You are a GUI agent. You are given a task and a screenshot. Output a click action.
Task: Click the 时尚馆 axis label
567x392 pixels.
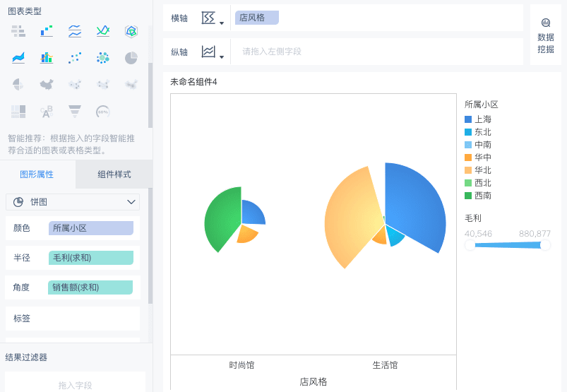click(x=241, y=365)
